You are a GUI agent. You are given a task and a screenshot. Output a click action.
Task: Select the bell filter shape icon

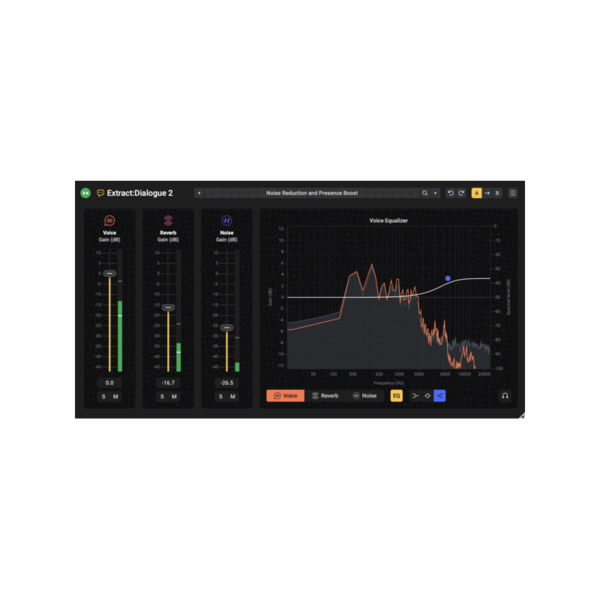point(427,396)
